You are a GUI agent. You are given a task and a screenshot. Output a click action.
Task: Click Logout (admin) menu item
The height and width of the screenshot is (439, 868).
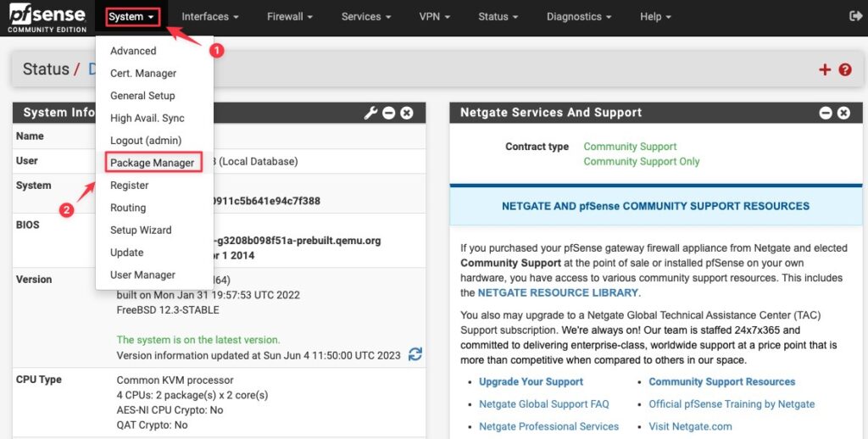tap(146, 141)
